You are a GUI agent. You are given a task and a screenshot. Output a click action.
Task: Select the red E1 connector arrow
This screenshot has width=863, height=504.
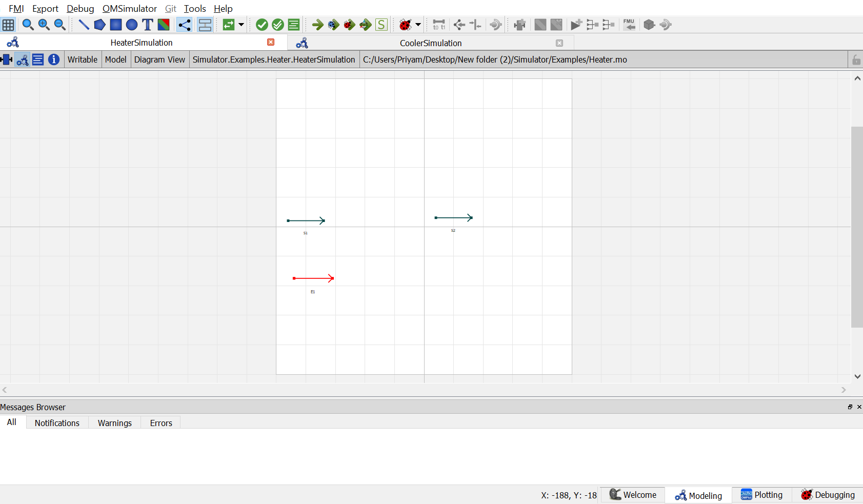click(x=313, y=278)
